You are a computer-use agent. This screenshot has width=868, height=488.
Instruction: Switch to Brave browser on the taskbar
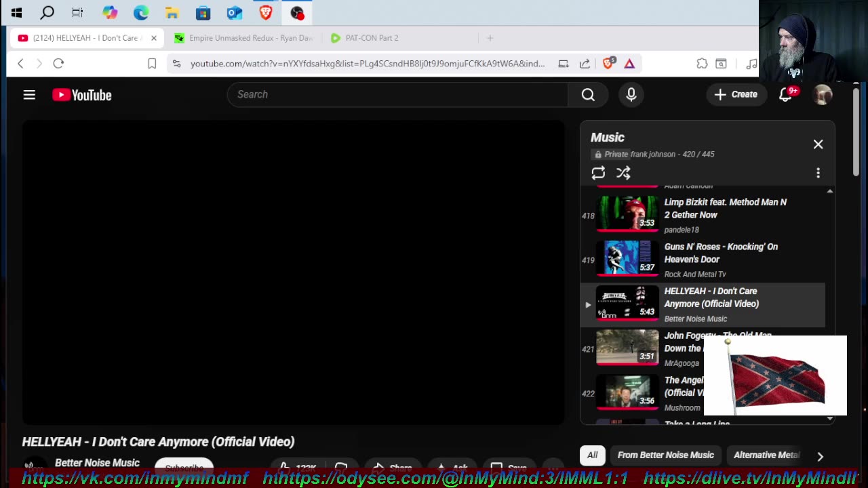tap(265, 12)
